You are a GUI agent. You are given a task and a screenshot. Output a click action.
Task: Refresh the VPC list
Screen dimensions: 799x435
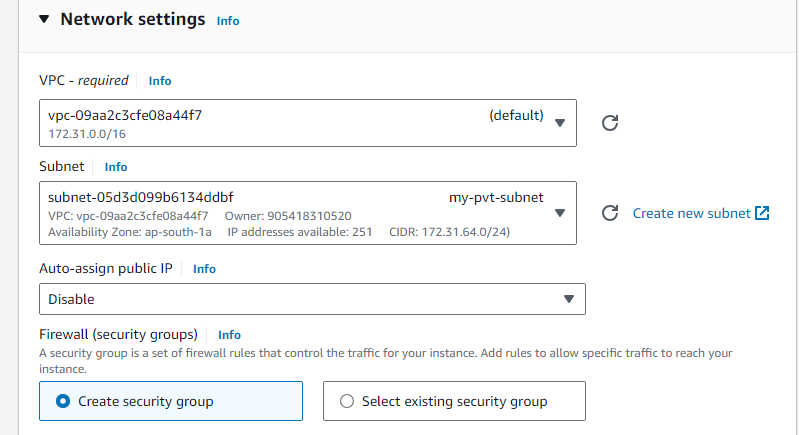[x=611, y=123]
